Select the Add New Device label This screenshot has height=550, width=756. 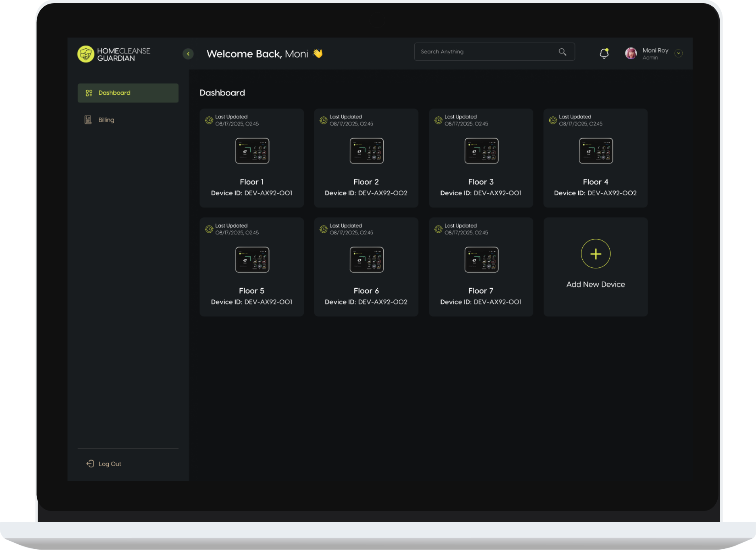pyautogui.click(x=595, y=284)
